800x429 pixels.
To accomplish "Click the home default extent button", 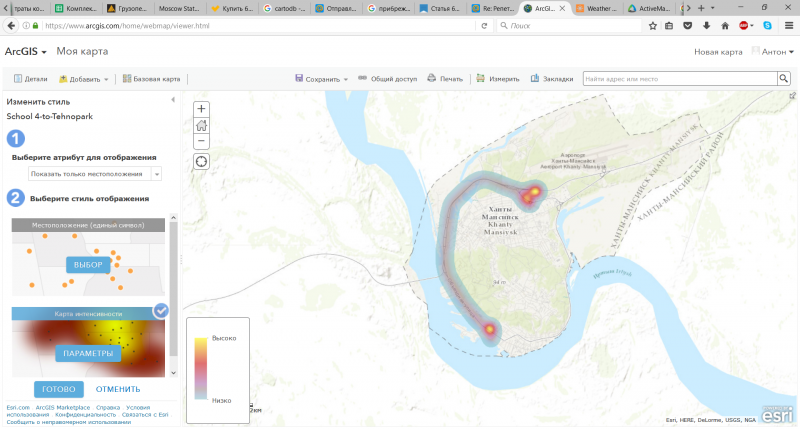I will tap(201, 125).
